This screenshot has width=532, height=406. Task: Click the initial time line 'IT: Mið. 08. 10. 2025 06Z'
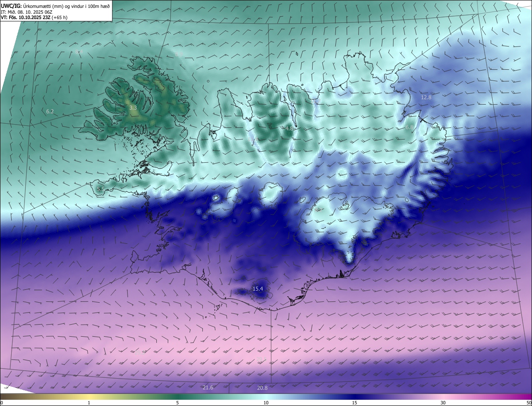[x=27, y=12]
